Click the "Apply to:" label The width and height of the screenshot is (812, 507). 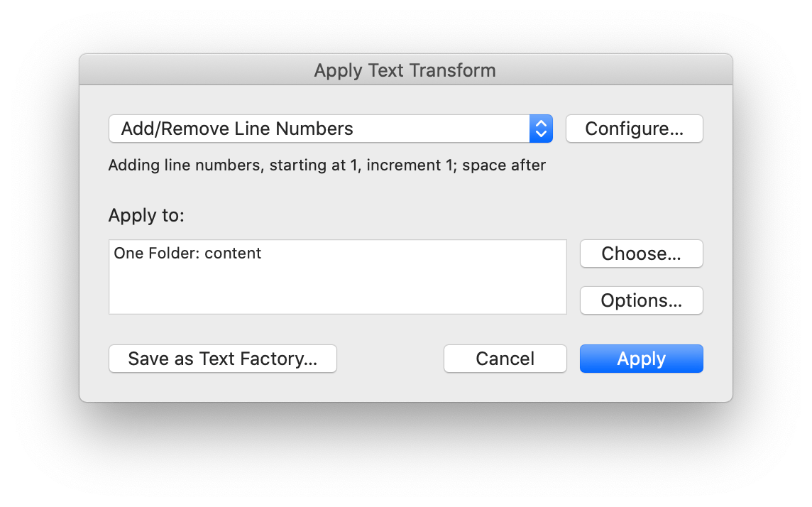pyautogui.click(x=146, y=215)
